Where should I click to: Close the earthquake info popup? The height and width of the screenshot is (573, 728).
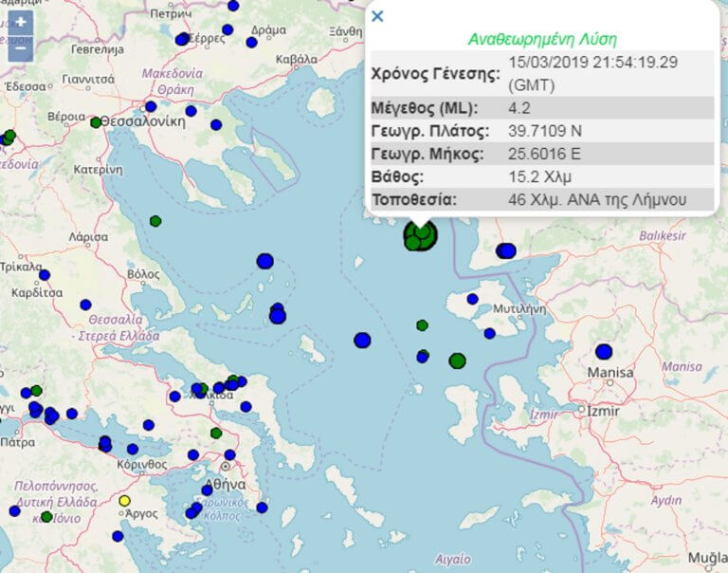tap(377, 16)
